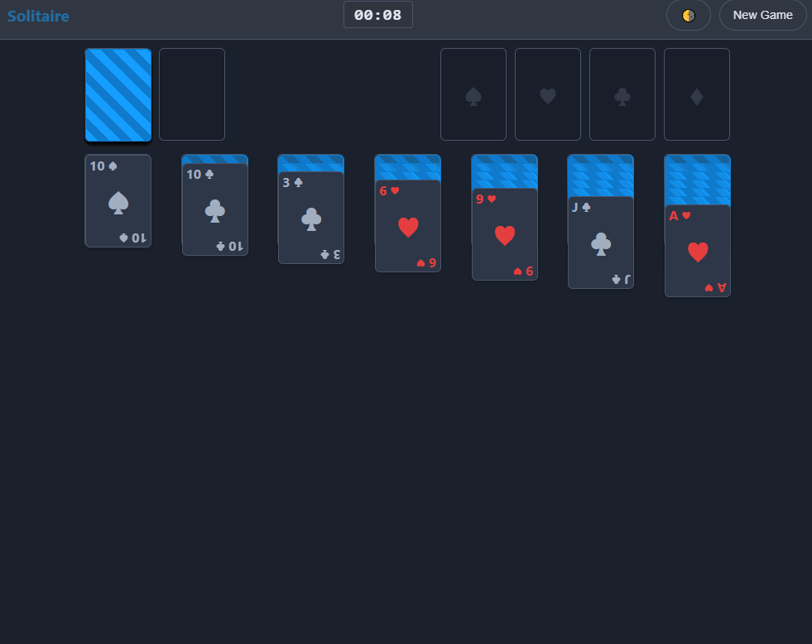The width and height of the screenshot is (812, 644).
Task: Click the 10 of clubs card
Action: 215,210
